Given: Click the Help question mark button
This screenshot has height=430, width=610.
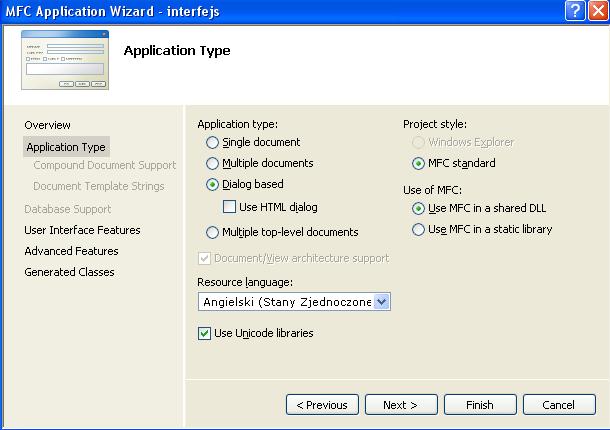Looking at the screenshot, I should click(575, 11).
